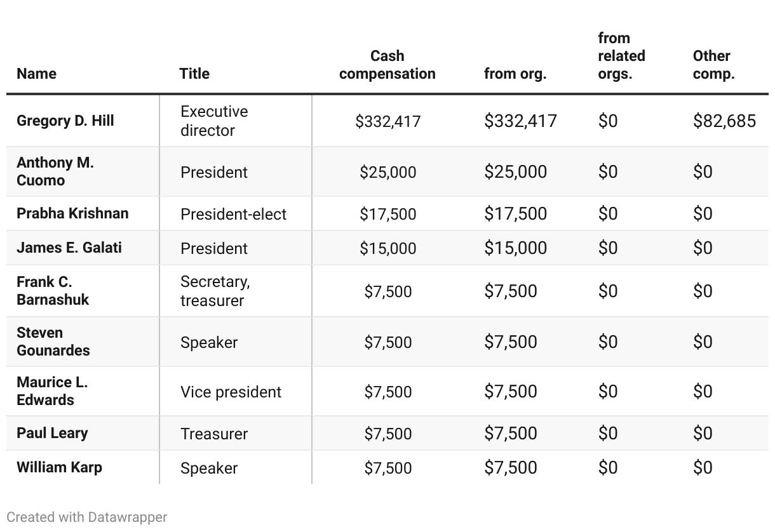Select William Karp's name cell
Screen dimensions: 775x532
click(59, 467)
